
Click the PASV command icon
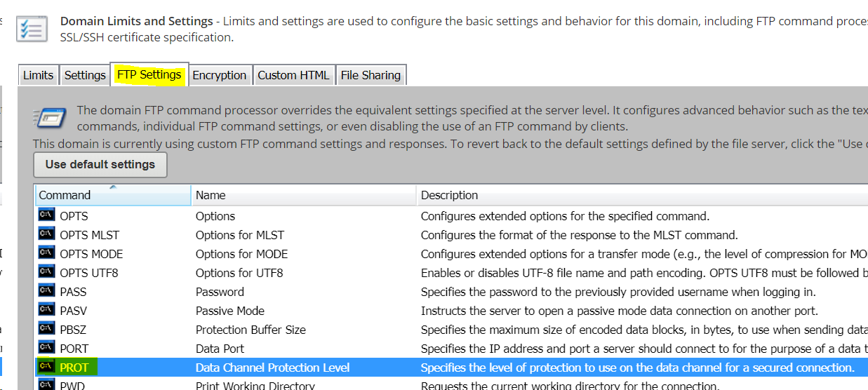pyautogui.click(x=46, y=310)
